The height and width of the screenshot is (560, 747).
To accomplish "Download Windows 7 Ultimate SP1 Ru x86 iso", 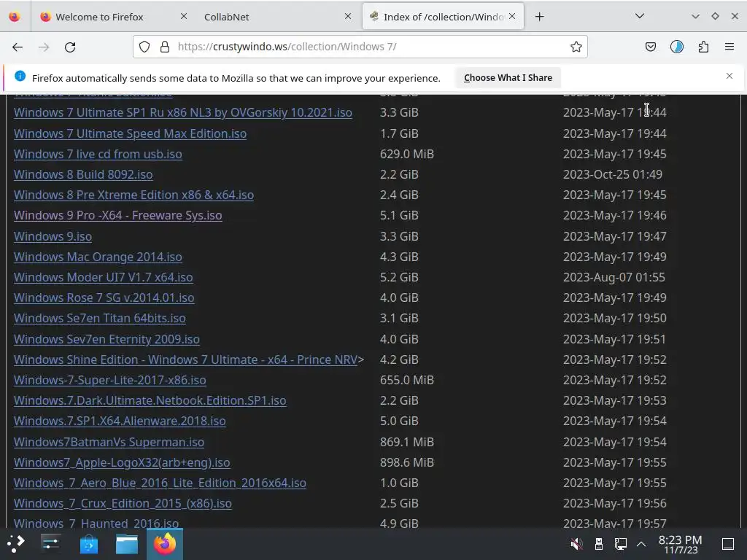I will (183, 112).
